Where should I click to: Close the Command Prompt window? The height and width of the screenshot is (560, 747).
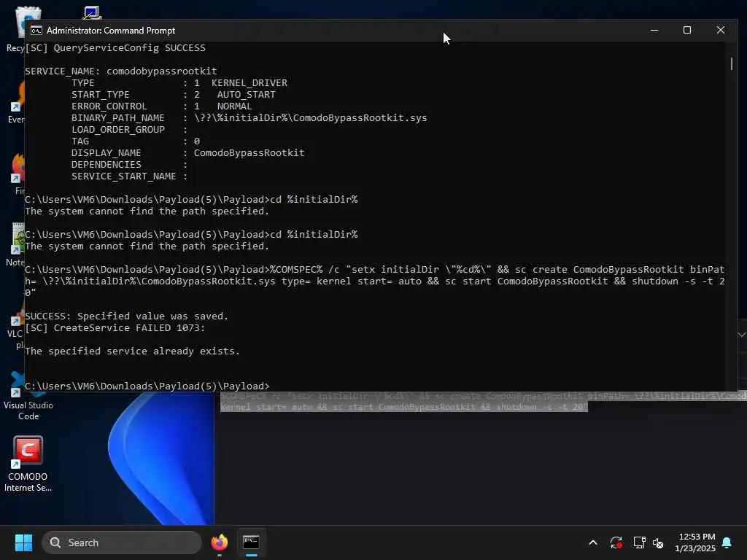tap(720, 30)
